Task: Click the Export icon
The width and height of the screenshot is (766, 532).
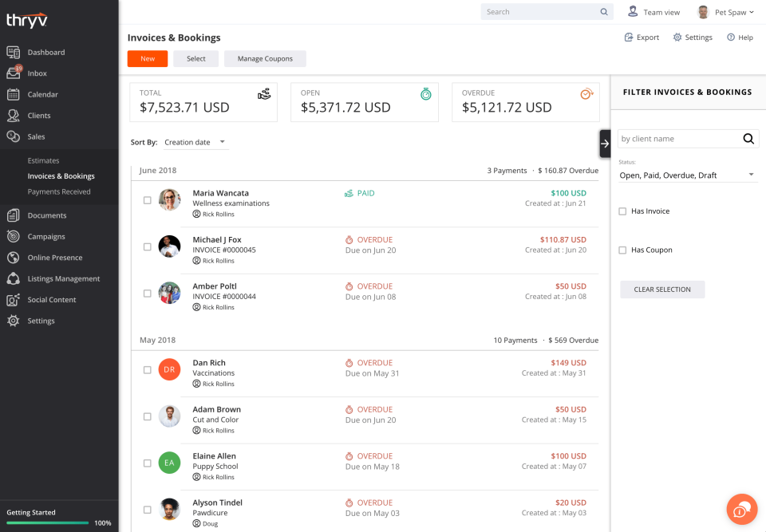Action: click(629, 37)
